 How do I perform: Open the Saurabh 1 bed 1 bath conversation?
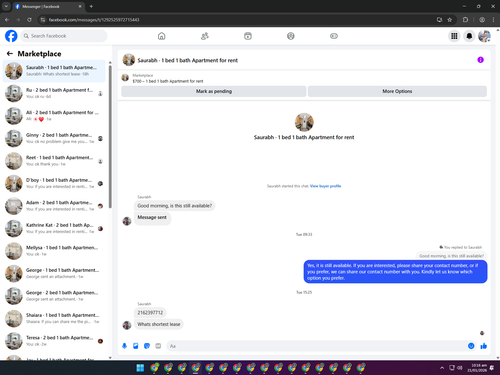click(x=54, y=71)
